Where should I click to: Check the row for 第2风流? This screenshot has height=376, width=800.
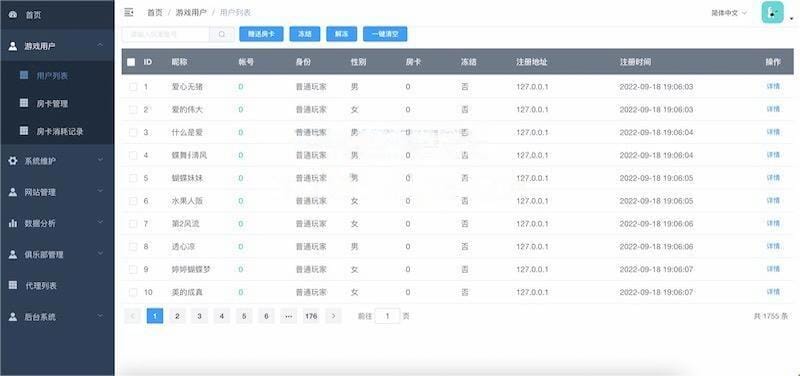click(133, 224)
